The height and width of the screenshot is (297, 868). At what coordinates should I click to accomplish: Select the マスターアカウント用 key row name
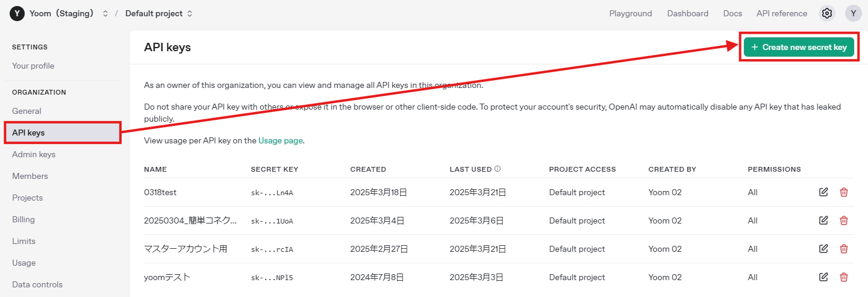tap(186, 249)
